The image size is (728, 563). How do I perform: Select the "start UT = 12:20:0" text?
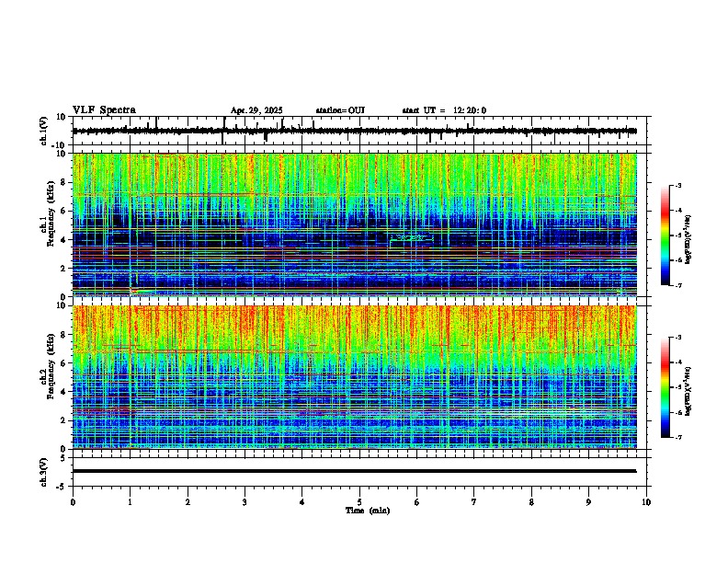[444, 110]
